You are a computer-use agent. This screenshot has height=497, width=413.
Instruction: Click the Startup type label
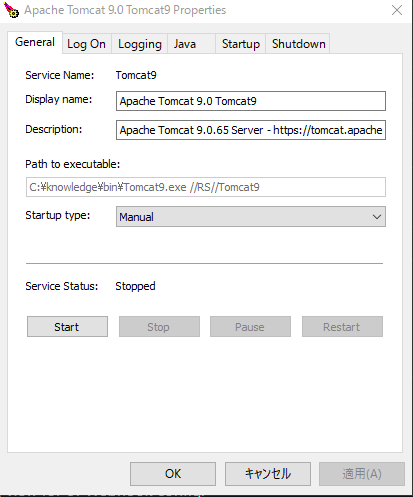[x=58, y=215]
